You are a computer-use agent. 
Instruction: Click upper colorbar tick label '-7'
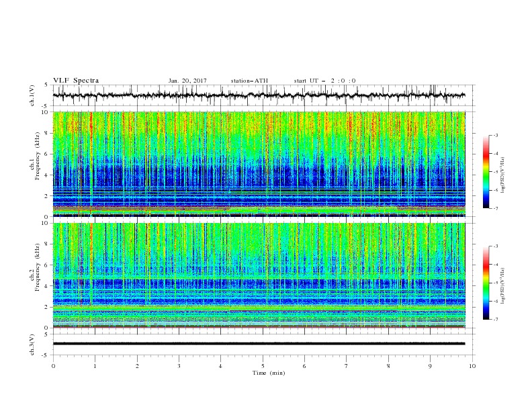(496, 208)
